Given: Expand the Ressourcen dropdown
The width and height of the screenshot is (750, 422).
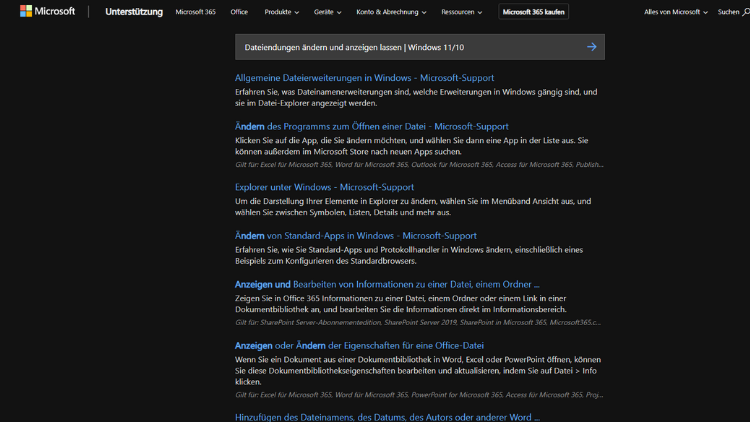Looking at the screenshot, I should [x=462, y=12].
